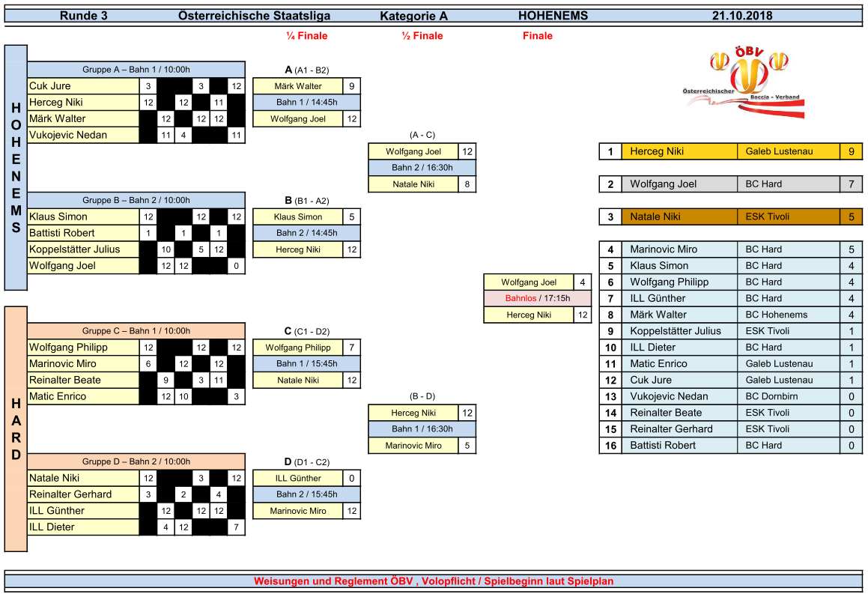Select Herceg Niki in the gold first-place row
Image resolution: width=868 pixels, height=597 pixels.
(657, 151)
